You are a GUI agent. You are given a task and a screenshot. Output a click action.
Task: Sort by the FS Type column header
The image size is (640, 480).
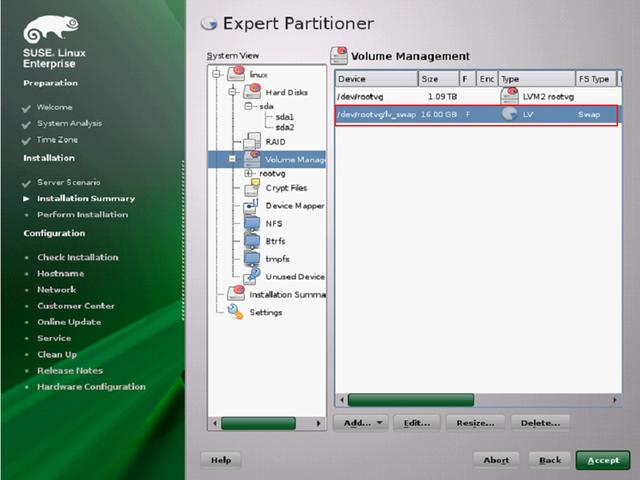click(x=596, y=79)
